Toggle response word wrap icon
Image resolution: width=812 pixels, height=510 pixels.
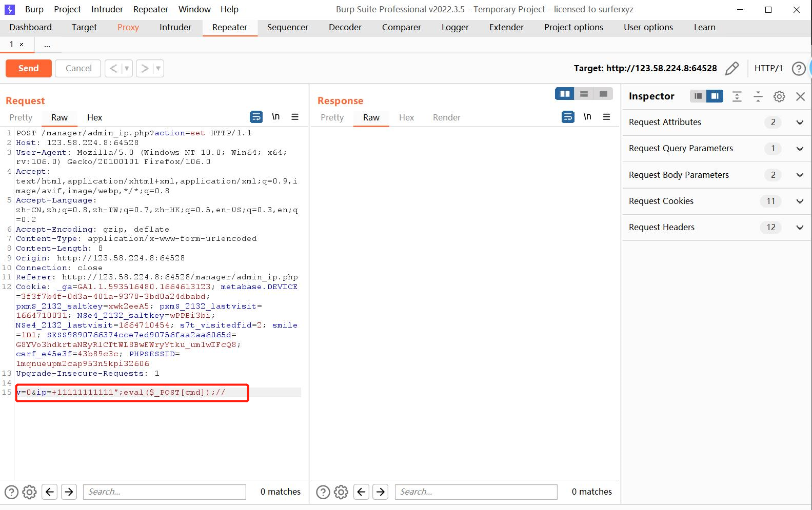point(568,117)
